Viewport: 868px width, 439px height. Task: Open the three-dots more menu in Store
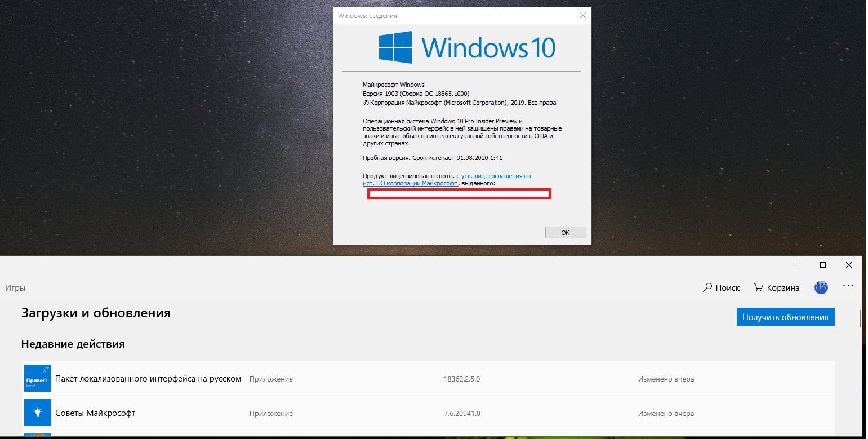(848, 286)
